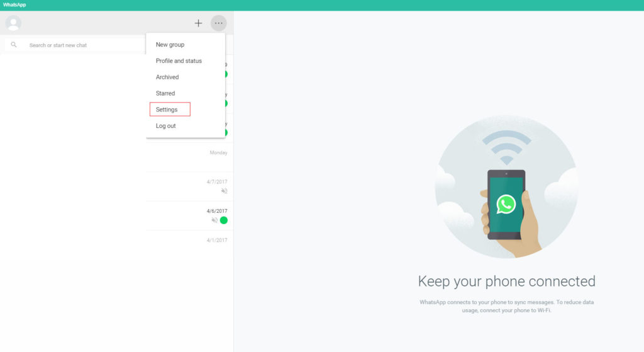Open the chat dated 4/7/2017
Screen dimensions: 644x352
(116, 186)
